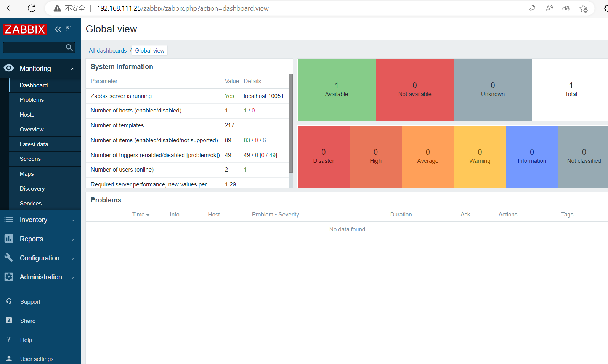Click the gray Unknown hosts tile
Viewport: 608px width, 364px height.
493,90
